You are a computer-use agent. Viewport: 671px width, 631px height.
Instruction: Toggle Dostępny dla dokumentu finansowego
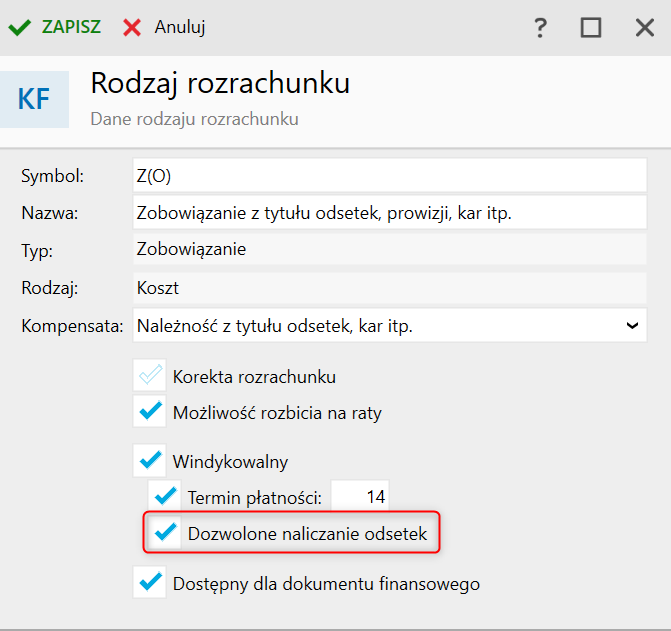pyautogui.click(x=150, y=582)
